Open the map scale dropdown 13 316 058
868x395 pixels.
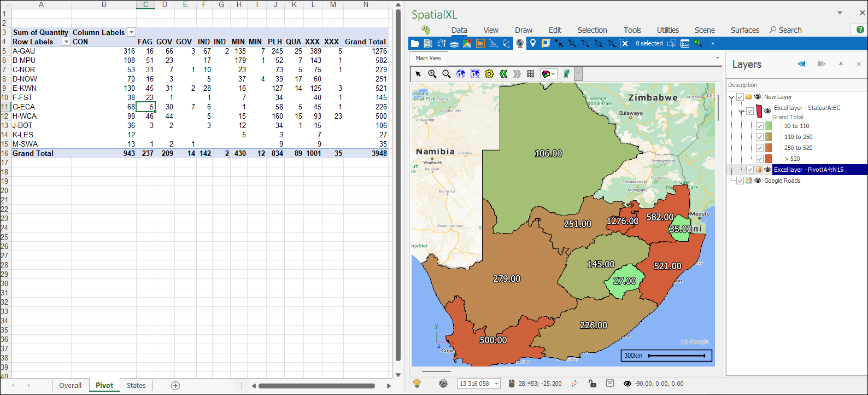click(496, 384)
